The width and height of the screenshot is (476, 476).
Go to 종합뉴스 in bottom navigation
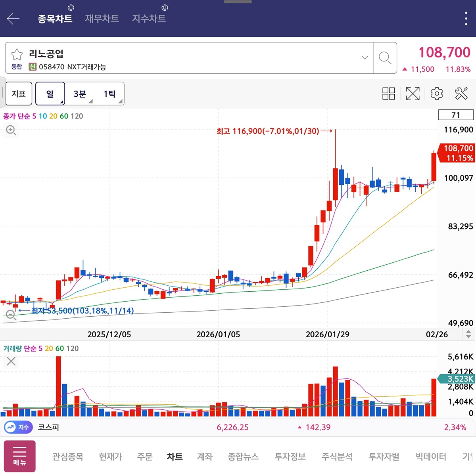click(243, 457)
